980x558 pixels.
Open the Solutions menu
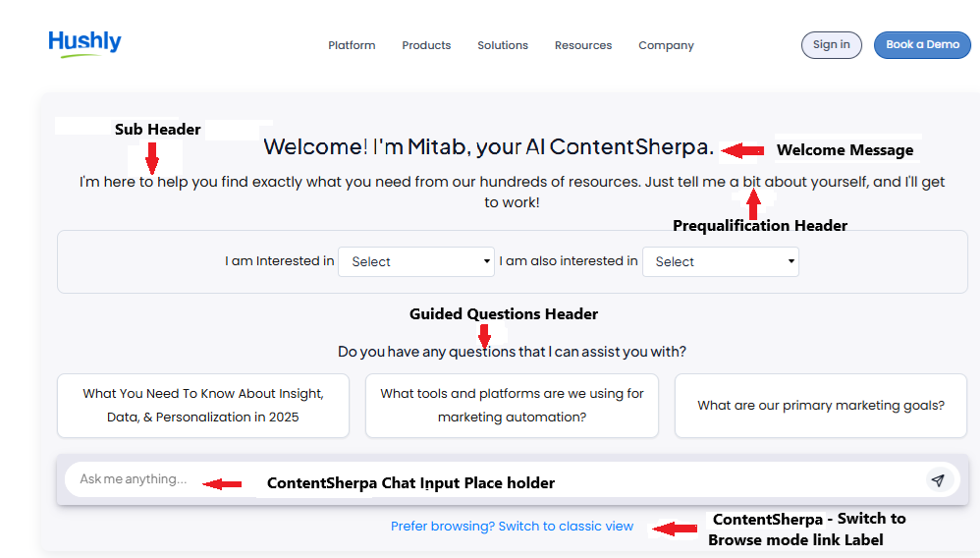point(503,45)
